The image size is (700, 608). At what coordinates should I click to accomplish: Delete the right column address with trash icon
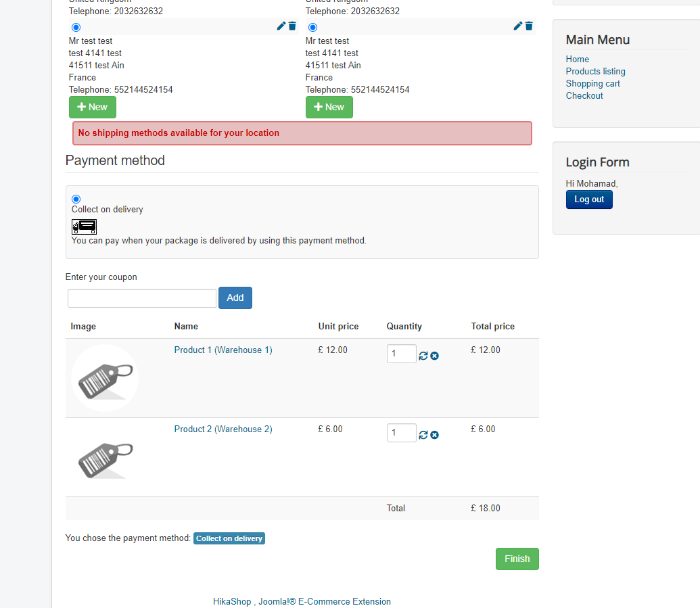tap(529, 26)
